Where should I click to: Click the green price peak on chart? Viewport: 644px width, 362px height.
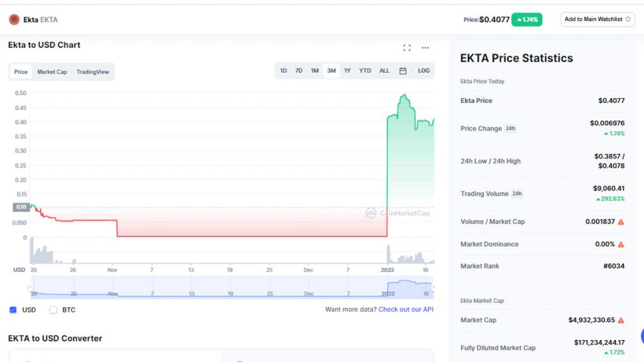tap(404, 96)
